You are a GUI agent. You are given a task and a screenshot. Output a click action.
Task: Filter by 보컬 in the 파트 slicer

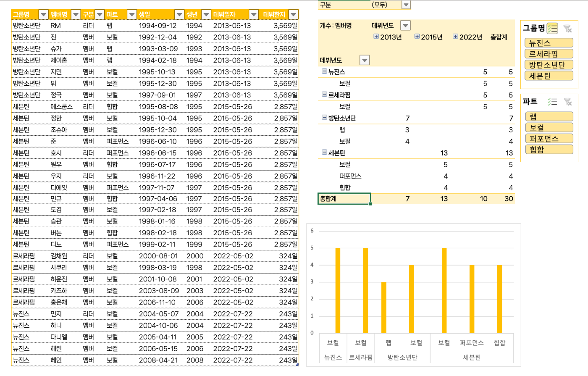tap(549, 127)
